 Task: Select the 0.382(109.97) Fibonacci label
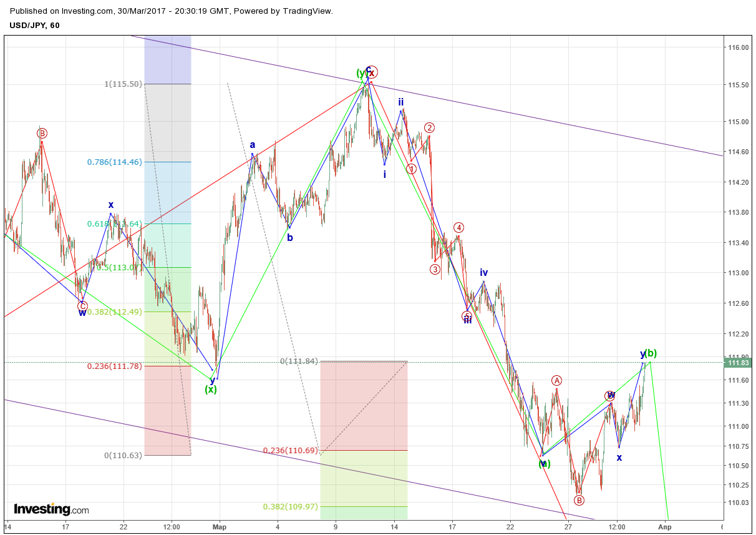click(291, 506)
